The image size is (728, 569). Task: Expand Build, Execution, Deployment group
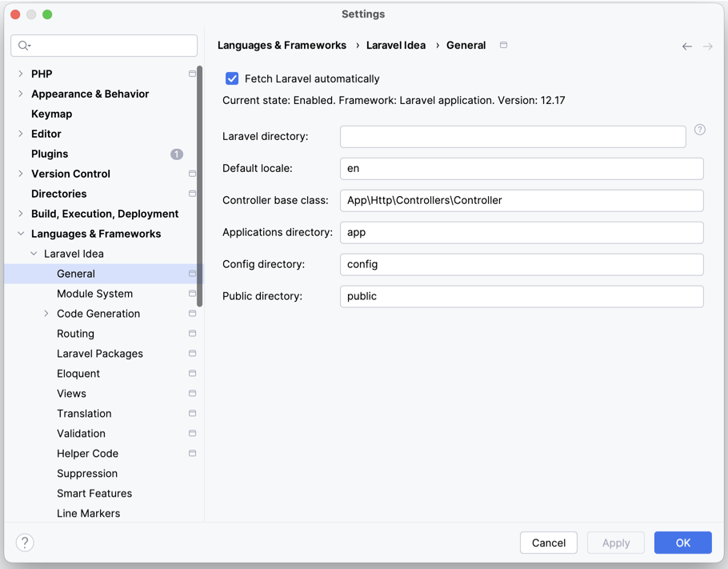[x=21, y=214]
